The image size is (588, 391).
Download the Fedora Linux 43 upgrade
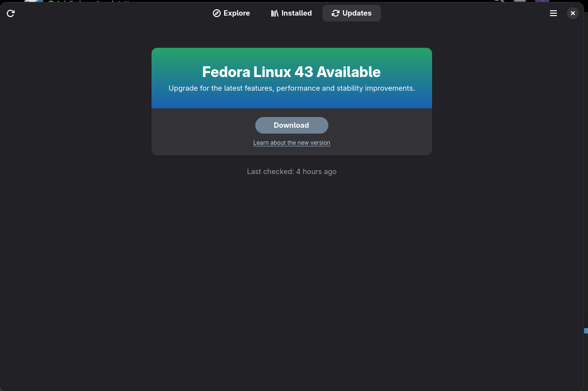tap(292, 125)
